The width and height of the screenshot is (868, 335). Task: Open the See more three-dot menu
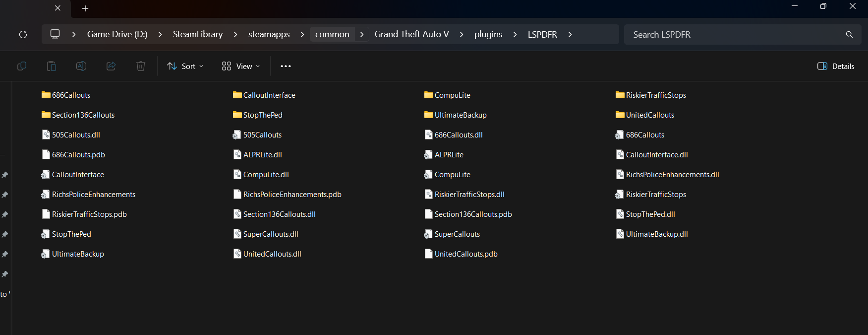[x=286, y=66]
